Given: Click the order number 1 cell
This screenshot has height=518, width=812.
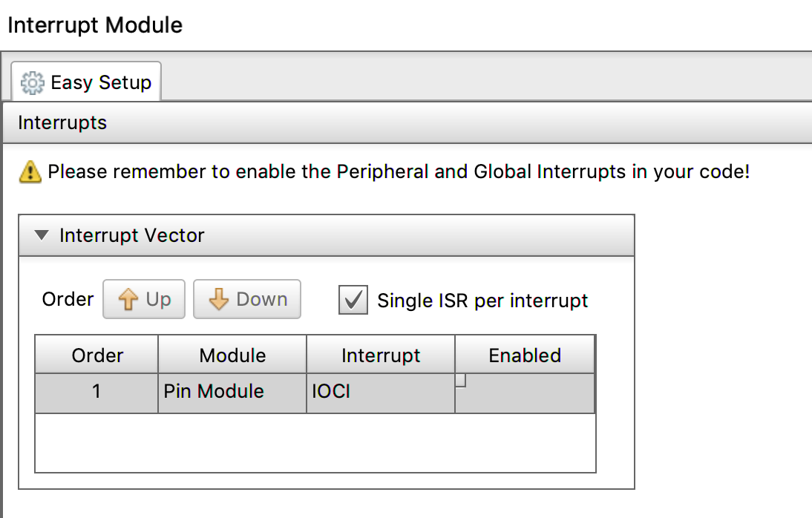Looking at the screenshot, I should (x=96, y=391).
